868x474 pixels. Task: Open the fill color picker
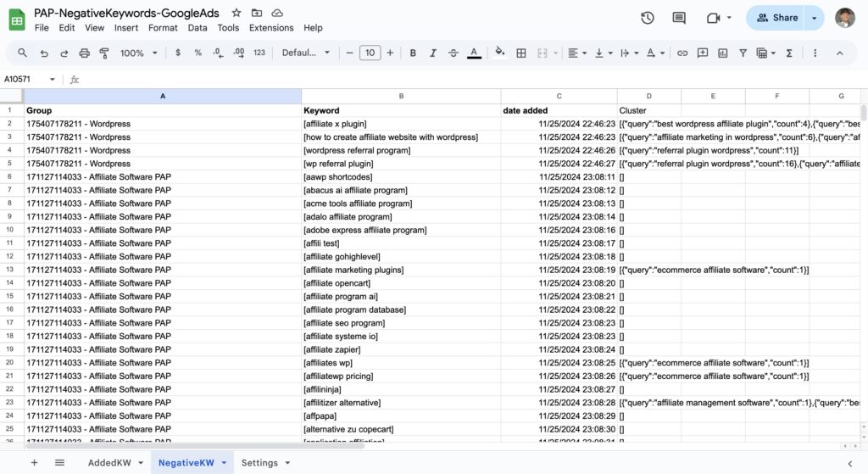(x=499, y=53)
